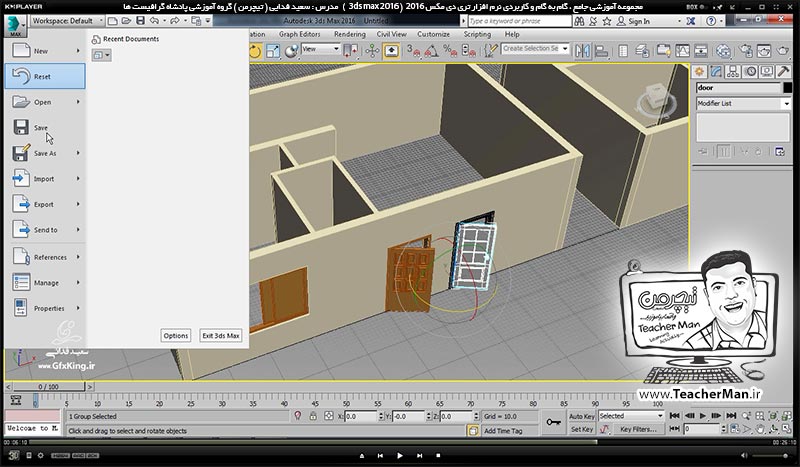Toggle the Angle Snap icon
This screenshot has height=467, width=800.
432,51
